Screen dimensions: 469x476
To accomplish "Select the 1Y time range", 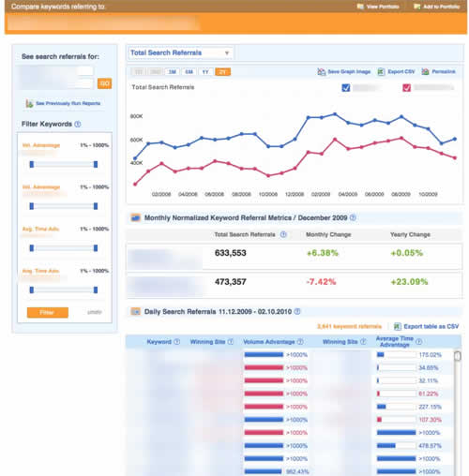I will tap(205, 72).
